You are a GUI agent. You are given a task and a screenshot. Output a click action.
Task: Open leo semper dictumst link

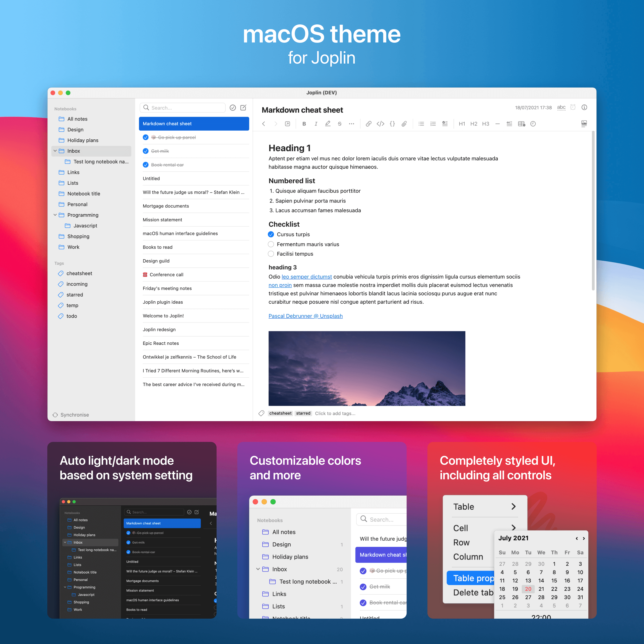pos(307,277)
